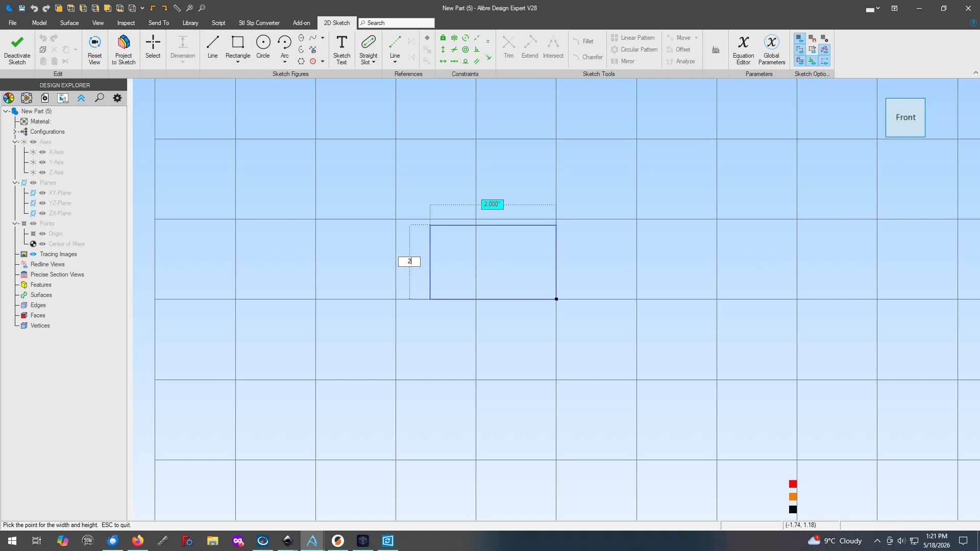Activate the Select crosshair tool

pyautogui.click(x=153, y=47)
